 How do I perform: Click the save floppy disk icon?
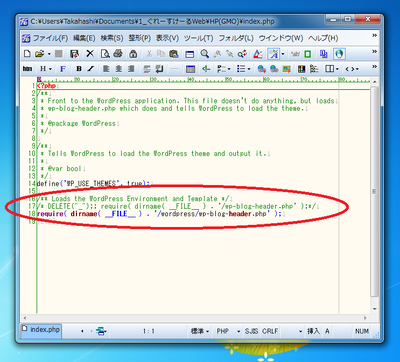click(74, 54)
